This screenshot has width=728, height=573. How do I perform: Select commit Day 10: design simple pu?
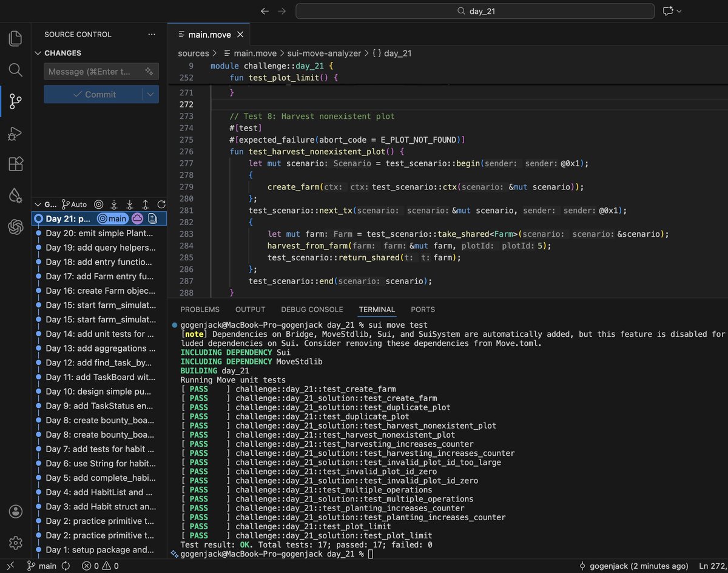tap(99, 392)
